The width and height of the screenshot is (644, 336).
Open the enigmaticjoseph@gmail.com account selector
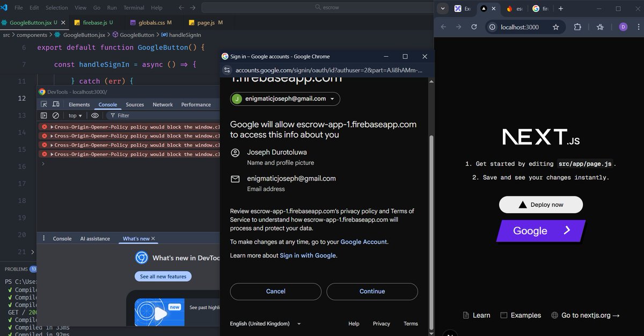point(284,99)
